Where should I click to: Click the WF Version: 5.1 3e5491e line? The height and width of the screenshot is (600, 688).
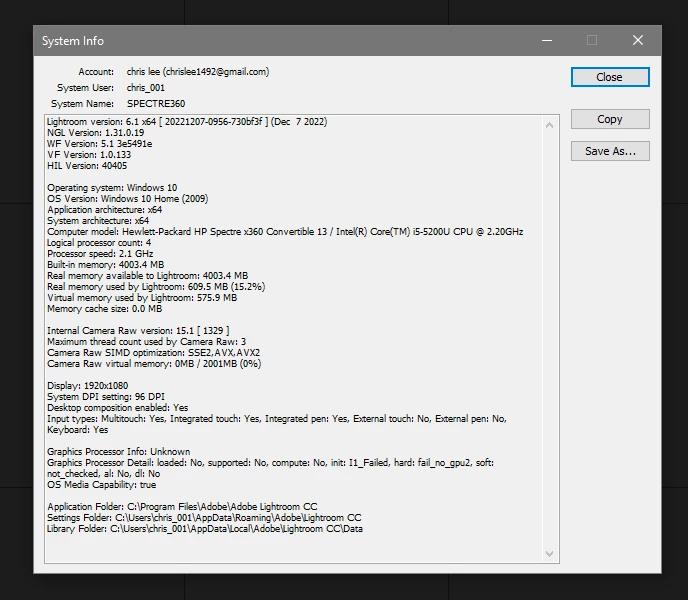100,144
